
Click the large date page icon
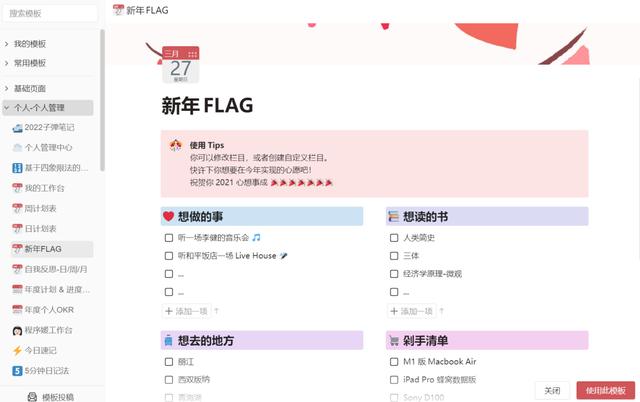pyautogui.click(x=179, y=65)
